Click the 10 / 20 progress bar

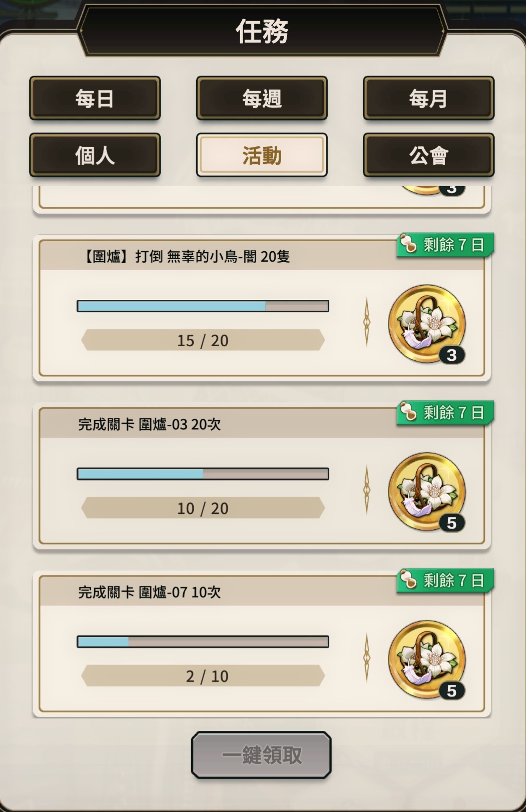click(x=203, y=474)
